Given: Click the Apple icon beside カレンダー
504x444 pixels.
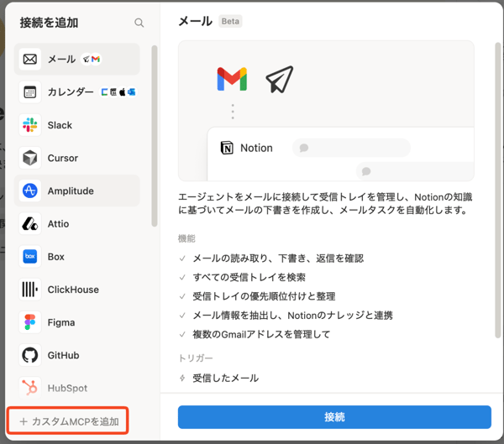Looking at the screenshot, I should coord(122,92).
